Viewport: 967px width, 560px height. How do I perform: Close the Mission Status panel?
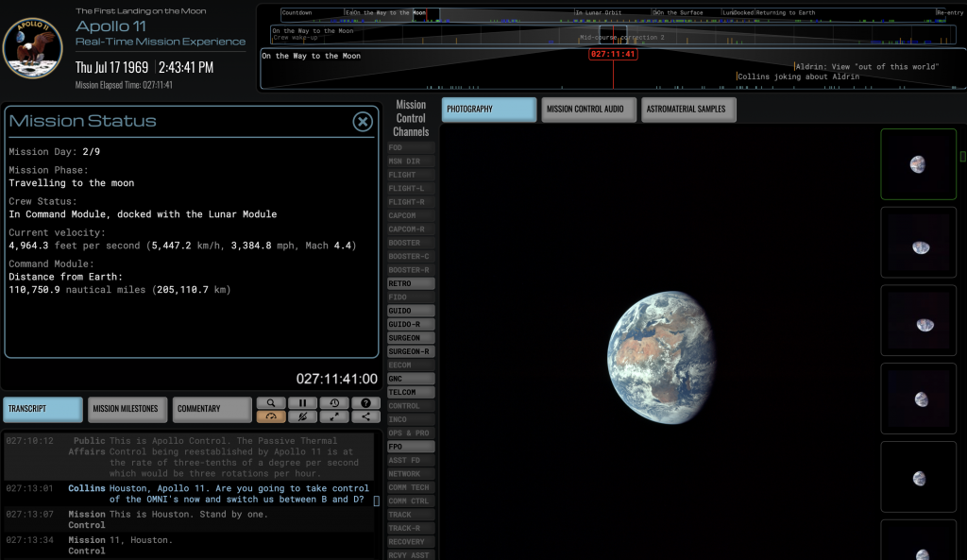(x=363, y=122)
